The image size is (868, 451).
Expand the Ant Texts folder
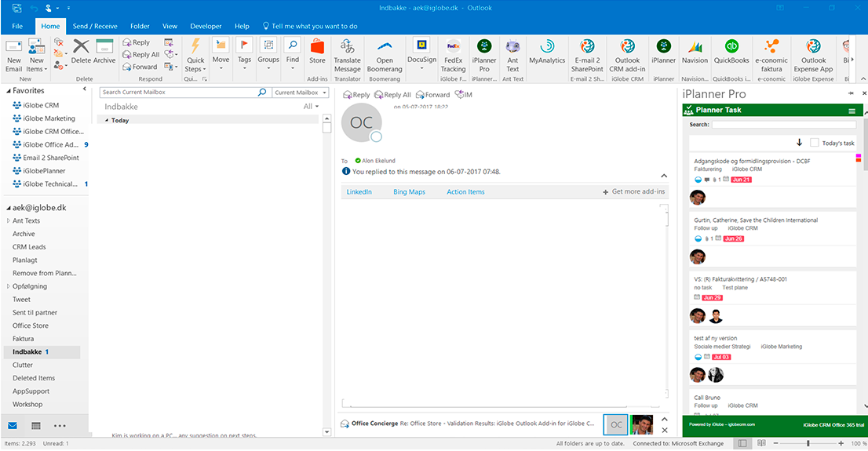pos(9,221)
